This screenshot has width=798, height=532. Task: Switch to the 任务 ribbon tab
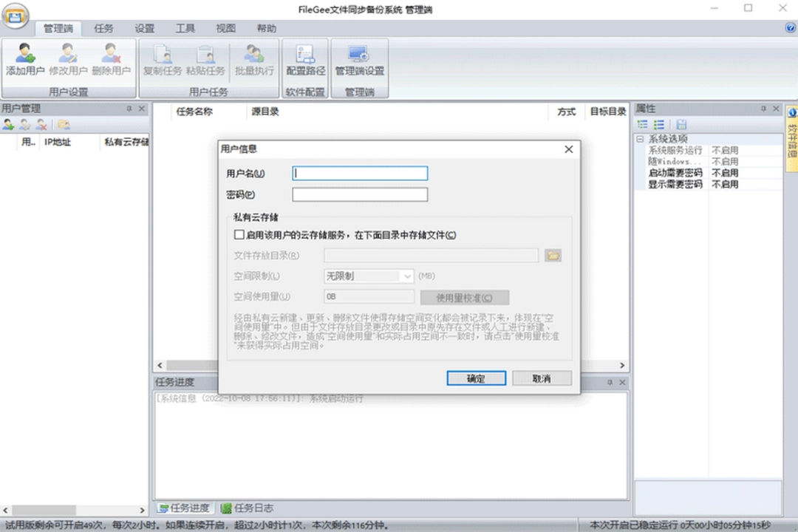tap(103, 28)
